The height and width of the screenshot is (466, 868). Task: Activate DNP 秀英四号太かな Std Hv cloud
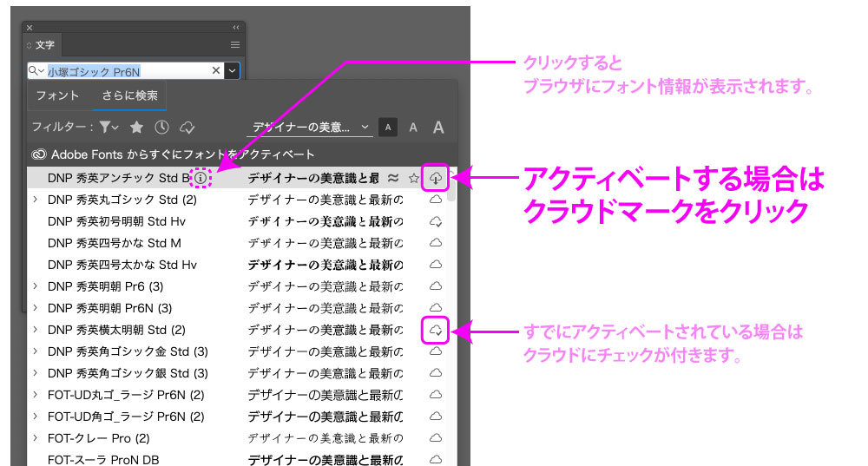tap(436, 264)
